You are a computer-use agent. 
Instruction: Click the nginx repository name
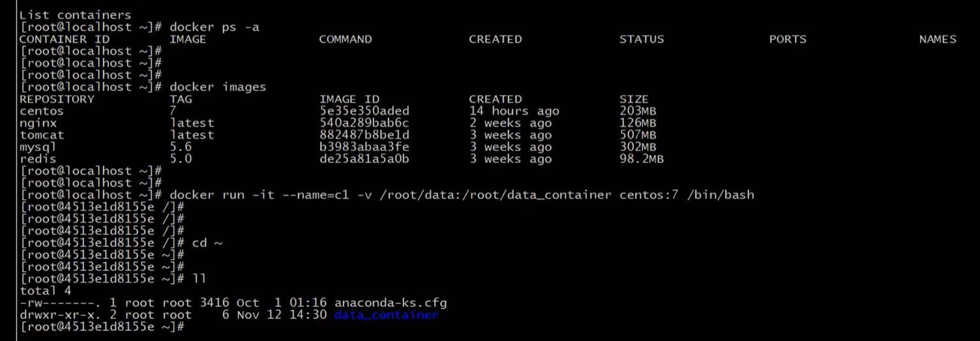click(38, 123)
